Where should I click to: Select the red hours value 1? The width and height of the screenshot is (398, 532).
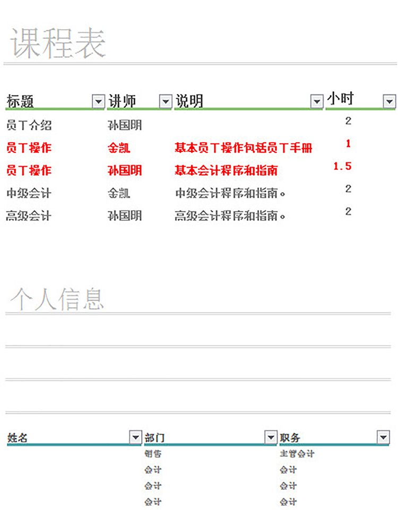(348, 143)
